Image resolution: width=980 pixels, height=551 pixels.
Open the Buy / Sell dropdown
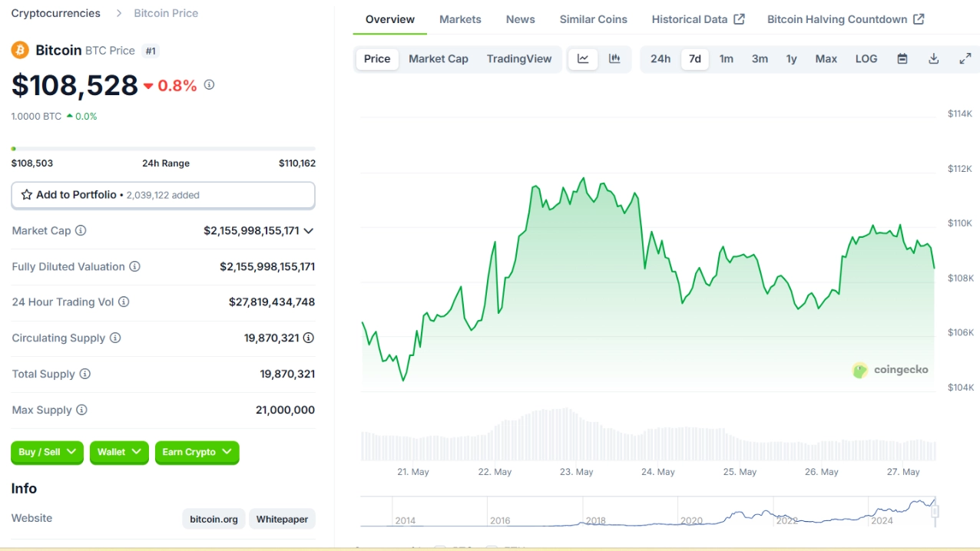[x=47, y=452]
